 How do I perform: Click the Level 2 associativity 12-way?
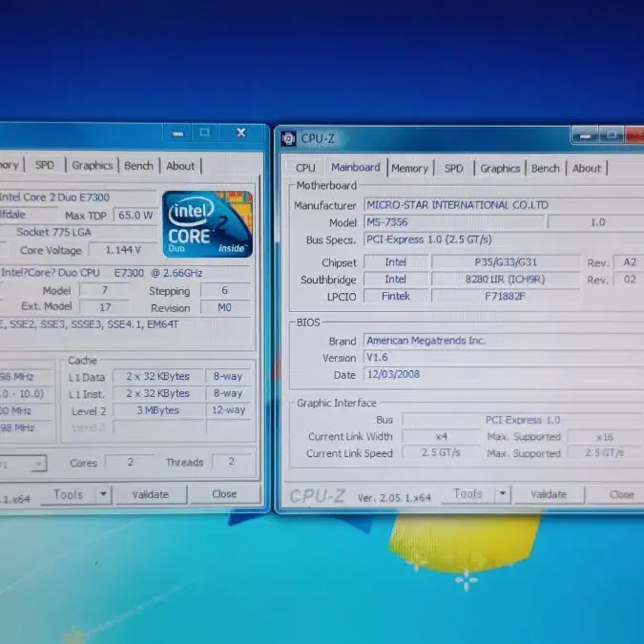[x=228, y=410]
